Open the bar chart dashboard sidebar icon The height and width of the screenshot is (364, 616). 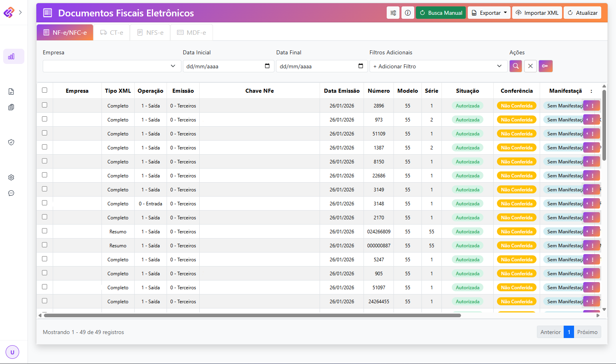11,56
